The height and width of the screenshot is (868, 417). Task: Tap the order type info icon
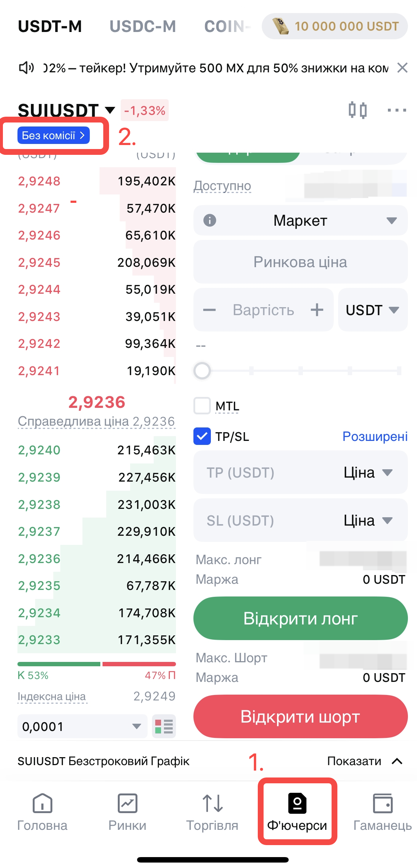[x=210, y=220]
